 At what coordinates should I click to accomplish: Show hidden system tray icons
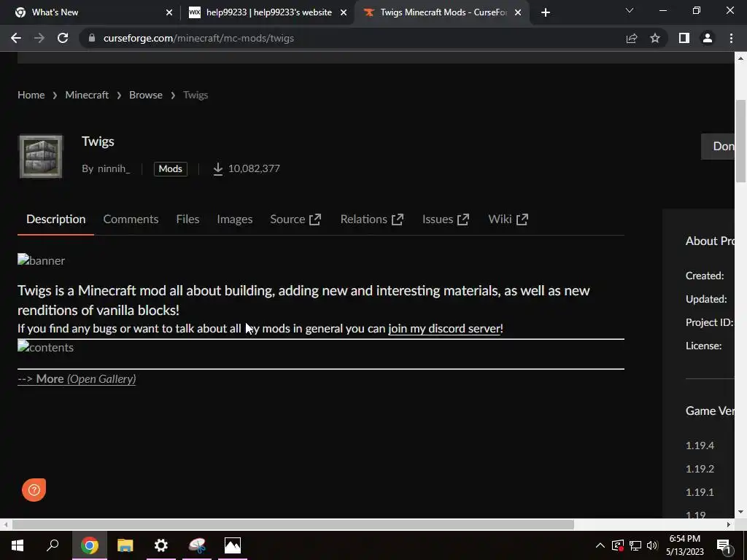click(x=600, y=545)
